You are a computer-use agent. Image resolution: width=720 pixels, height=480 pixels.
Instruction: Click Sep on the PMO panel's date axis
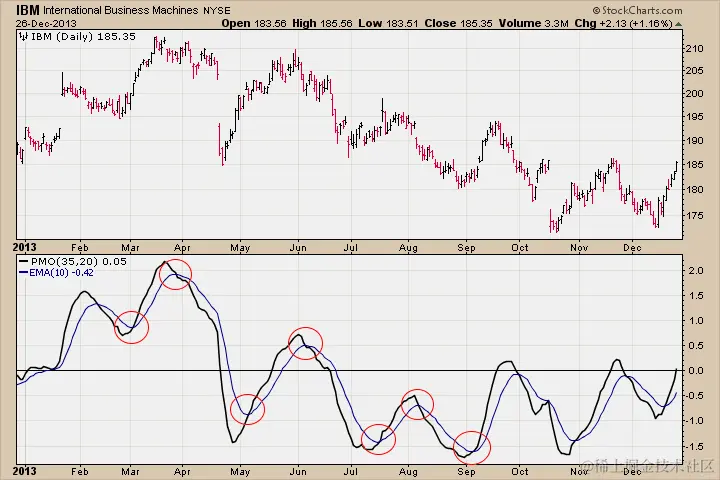[466, 472]
